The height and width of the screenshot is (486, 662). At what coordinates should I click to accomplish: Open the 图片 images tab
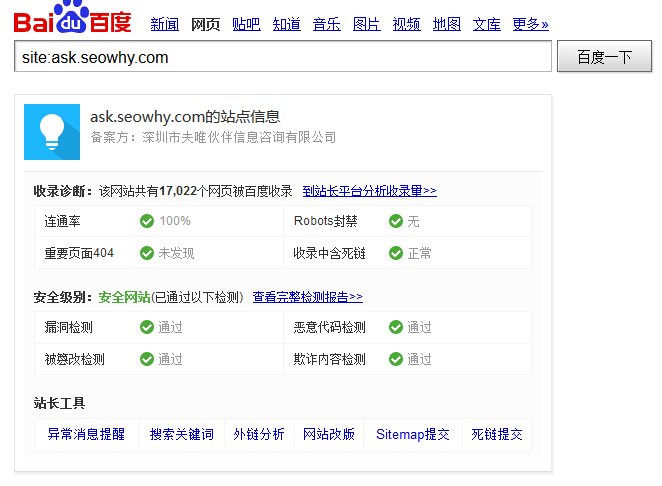pos(366,24)
